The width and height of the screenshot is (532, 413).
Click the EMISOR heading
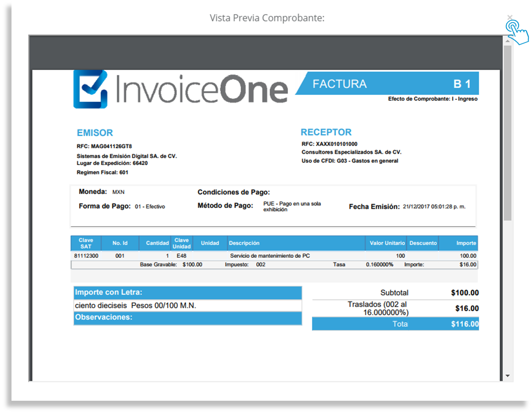click(95, 133)
